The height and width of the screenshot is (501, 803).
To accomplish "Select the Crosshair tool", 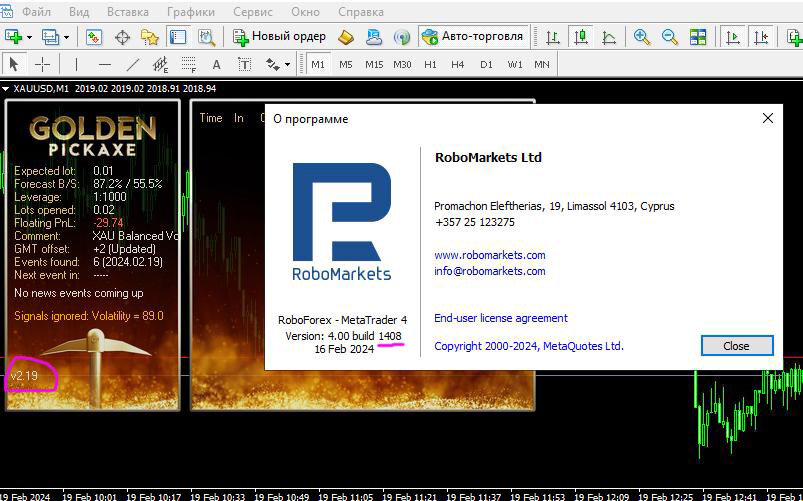I will (x=42, y=65).
